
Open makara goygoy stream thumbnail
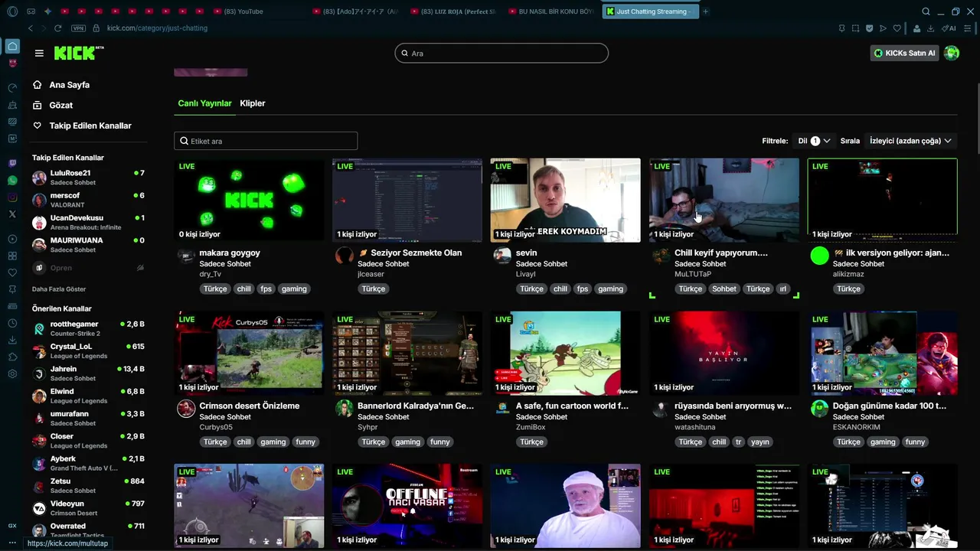[249, 200]
